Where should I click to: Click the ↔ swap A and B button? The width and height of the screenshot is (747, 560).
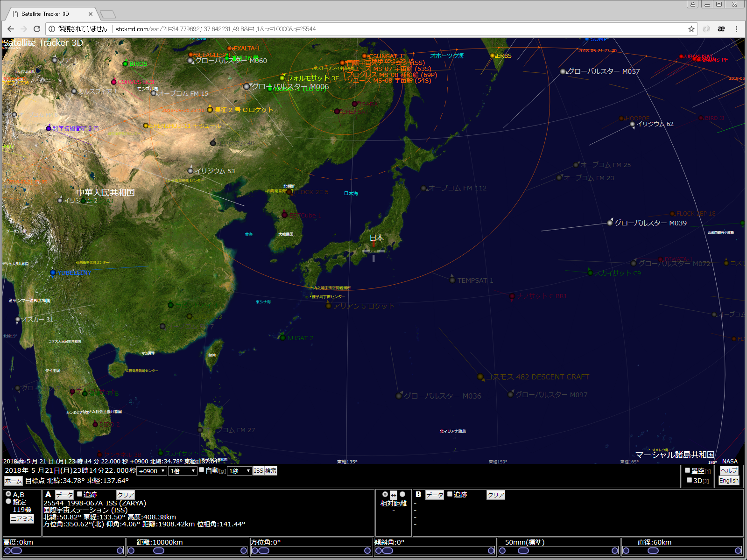(x=394, y=495)
